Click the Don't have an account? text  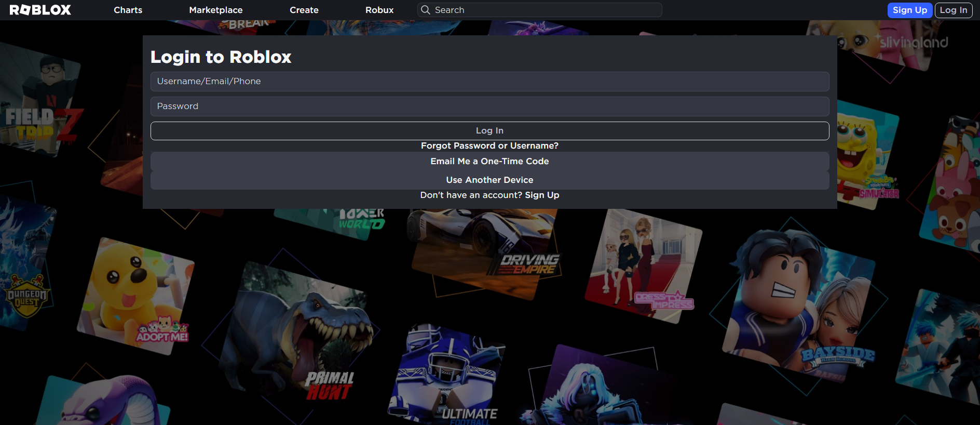pos(471,195)
